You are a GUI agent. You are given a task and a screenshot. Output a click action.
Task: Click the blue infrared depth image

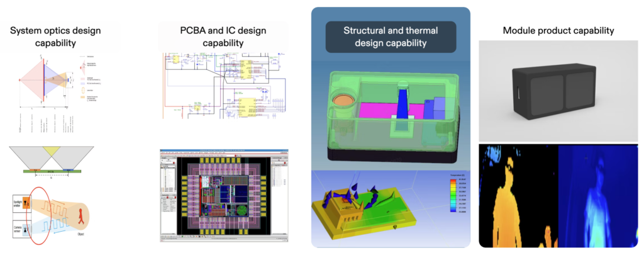597,195
